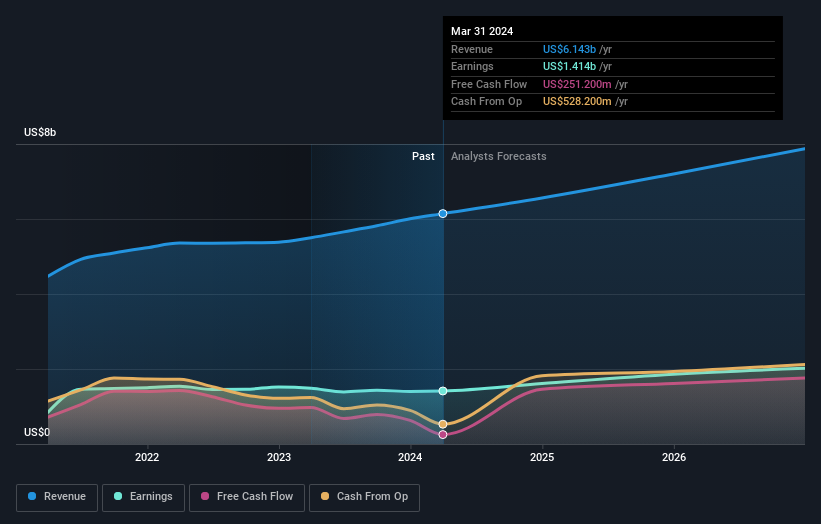Click the 2022 x-axis label

point(147,457)
